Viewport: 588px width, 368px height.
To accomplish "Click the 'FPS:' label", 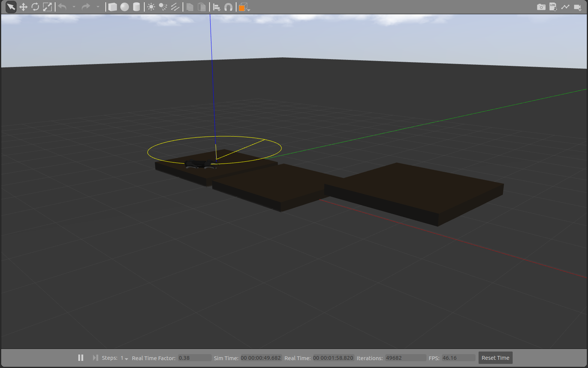I will [434, 358].
